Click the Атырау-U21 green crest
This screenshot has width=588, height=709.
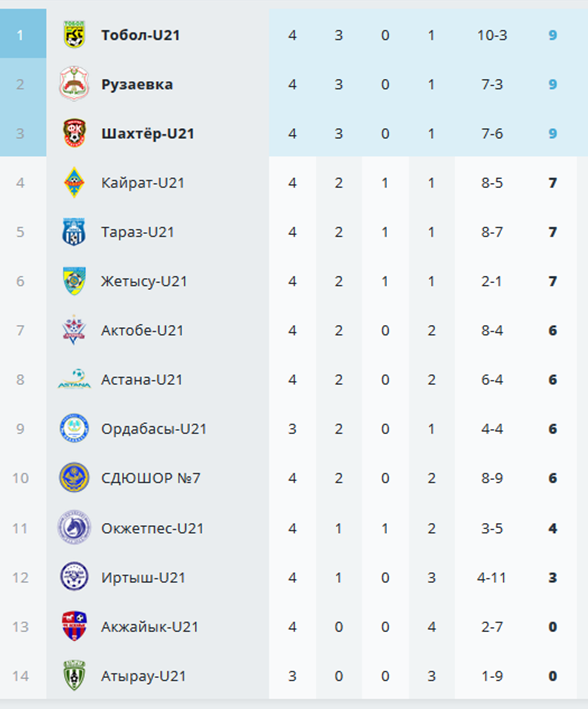pos(74,676)
